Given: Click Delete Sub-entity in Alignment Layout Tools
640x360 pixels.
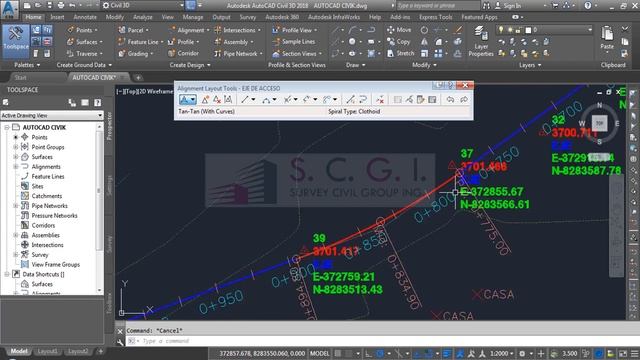Looking at the screenshot, I should tap(380, 100).
